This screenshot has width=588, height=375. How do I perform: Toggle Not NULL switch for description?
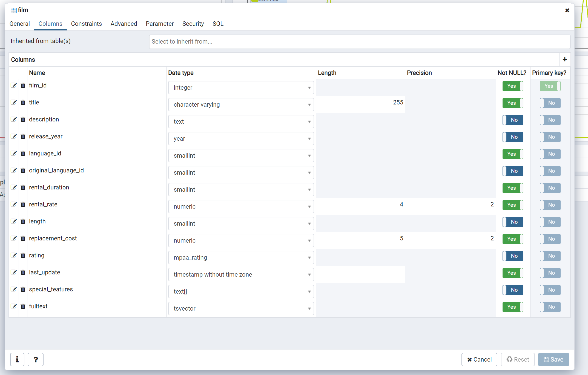coord(512,120)
